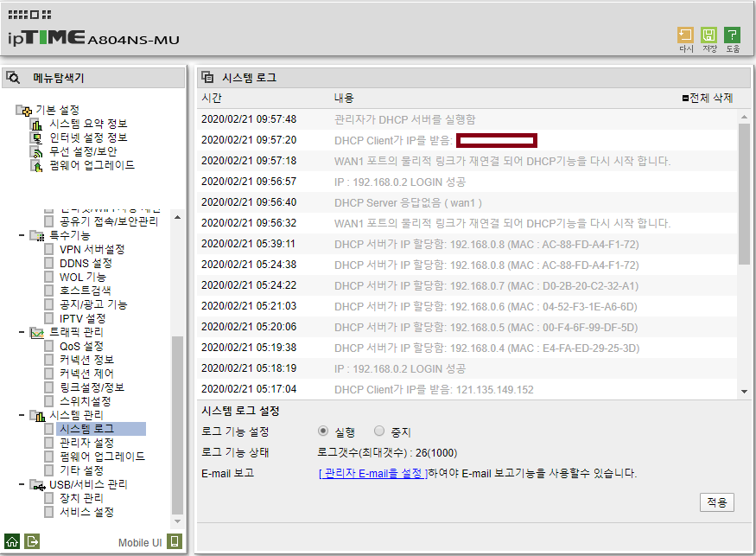Click the 다시 (refresh) icon in the header
This screenshot has height=556, width=756.
[685, 35]
